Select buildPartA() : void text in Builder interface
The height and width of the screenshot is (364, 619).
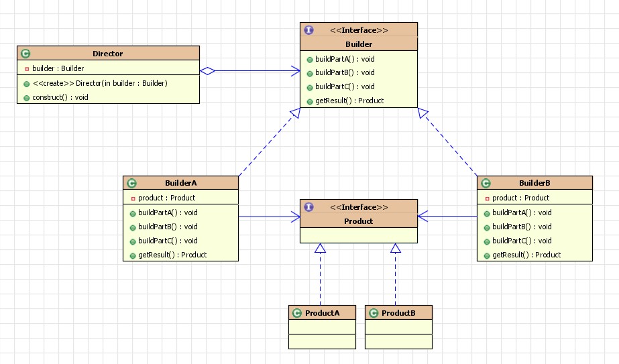pos(345,59)
